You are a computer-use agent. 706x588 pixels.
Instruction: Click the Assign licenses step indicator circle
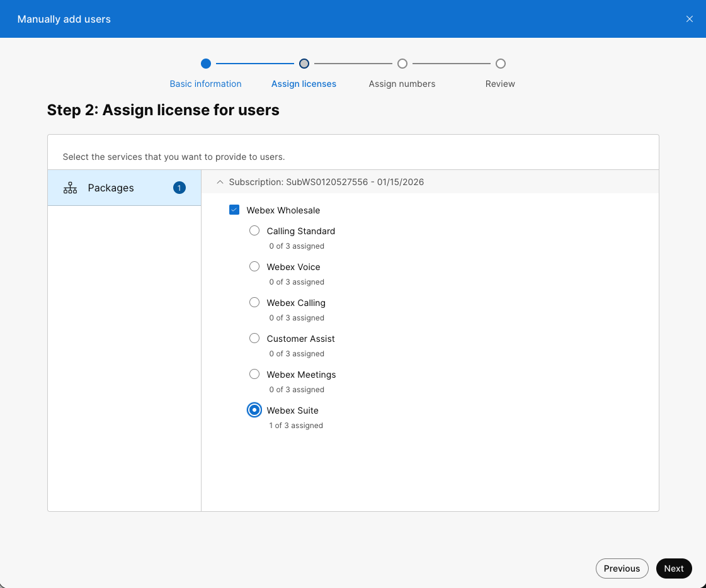[x=304, y=64]
